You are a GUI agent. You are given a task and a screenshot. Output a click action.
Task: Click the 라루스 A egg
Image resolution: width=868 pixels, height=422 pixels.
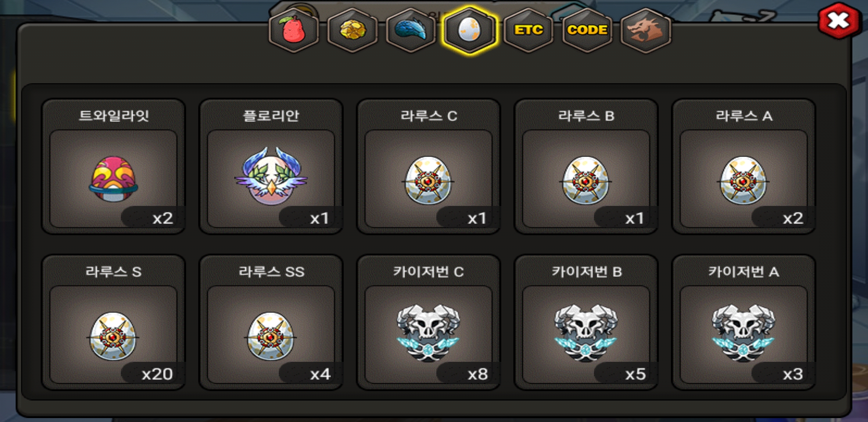743,180
